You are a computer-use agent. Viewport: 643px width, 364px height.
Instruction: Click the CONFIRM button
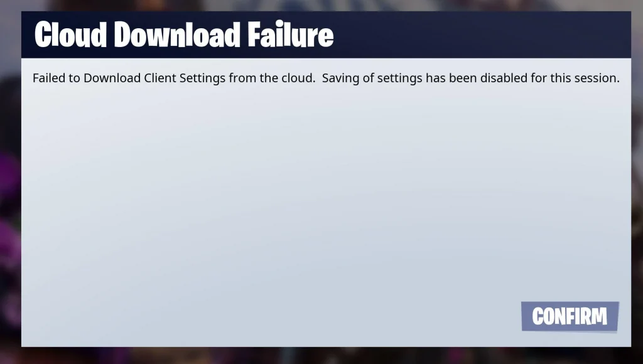click(570, 316)
